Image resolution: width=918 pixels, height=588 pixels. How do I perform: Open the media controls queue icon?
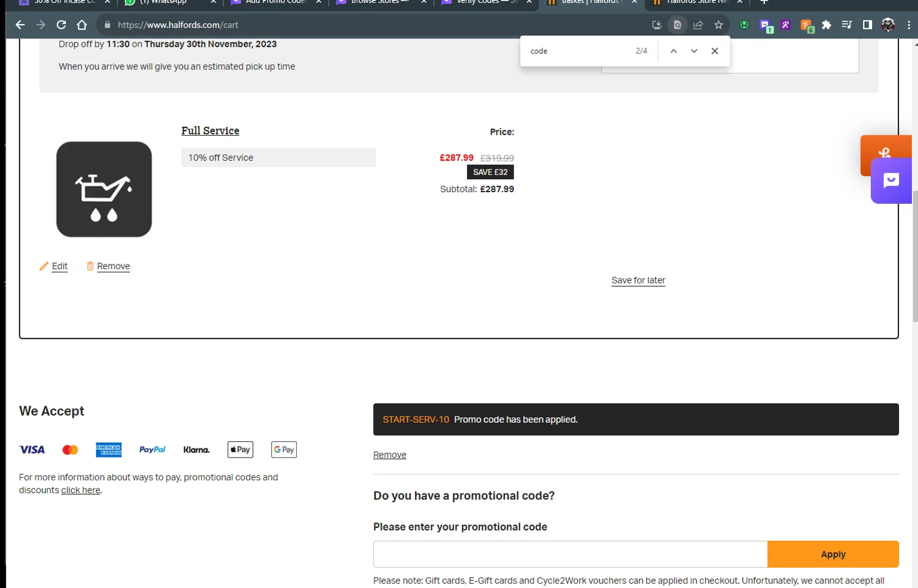[x=847, y=25]
